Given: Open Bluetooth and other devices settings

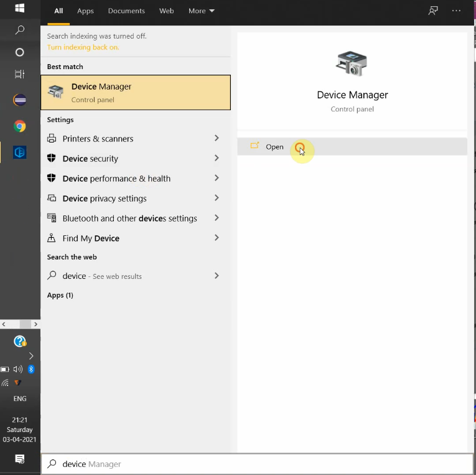Looking at the screenshot, I should click(136, 219).
